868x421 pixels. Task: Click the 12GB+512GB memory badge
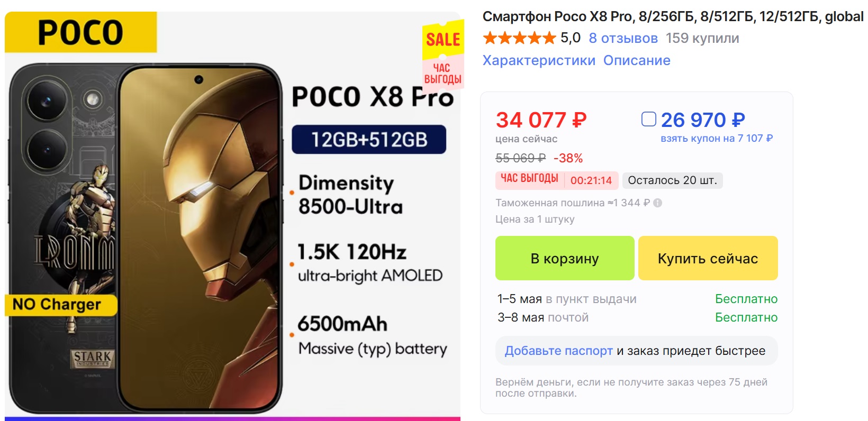click(369, 140)
